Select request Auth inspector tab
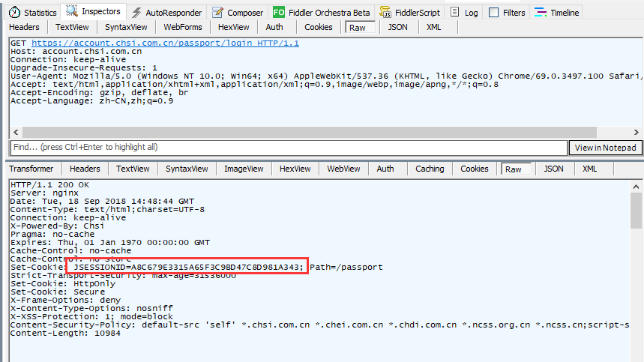Screen dimensions: 644x362 pos(274,27)
